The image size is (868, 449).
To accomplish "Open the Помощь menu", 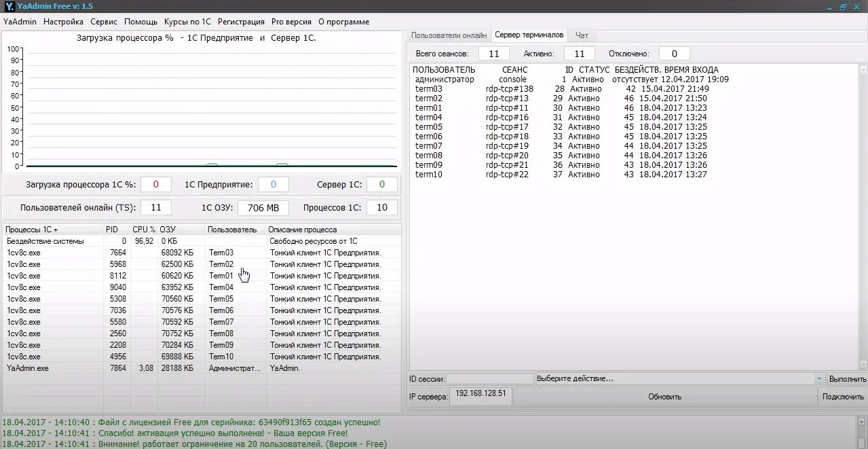I will 140,22.
